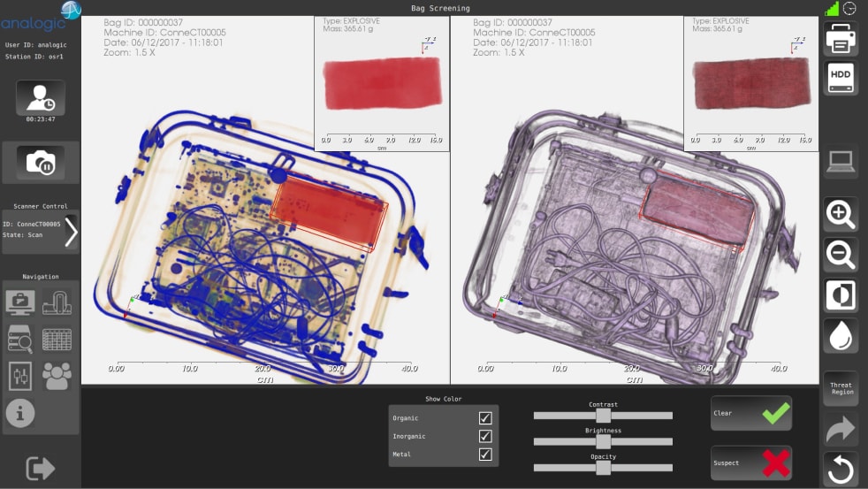Image resolution: width=868 pixels, height=489 pixels.
Task: Pause the scanner camera capture
Action: [41, 162]
